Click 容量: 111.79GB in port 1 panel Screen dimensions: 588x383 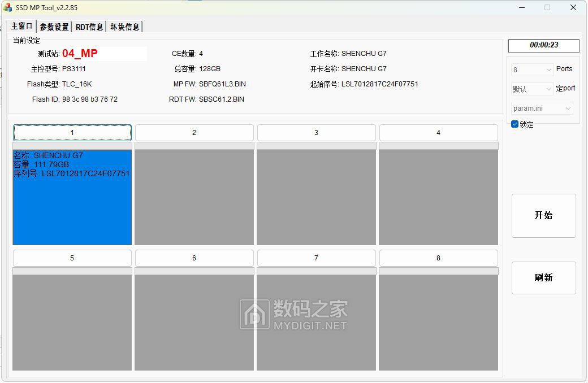pos(41,164)
